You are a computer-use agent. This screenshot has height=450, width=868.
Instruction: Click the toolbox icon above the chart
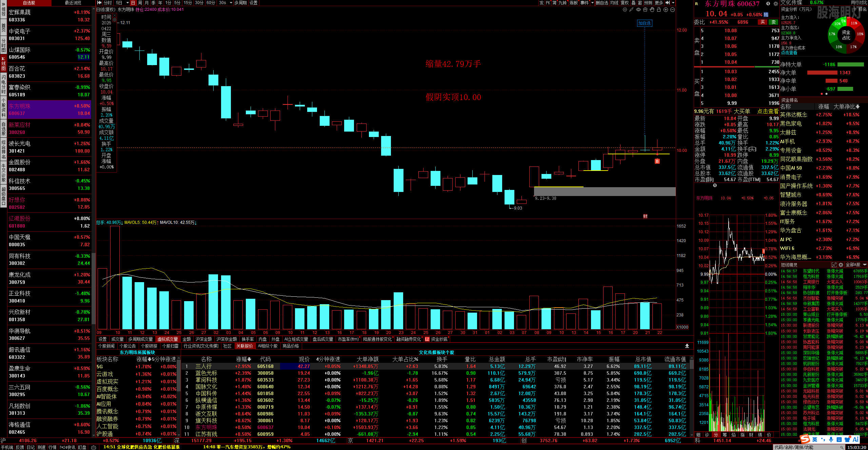[645, 10]
